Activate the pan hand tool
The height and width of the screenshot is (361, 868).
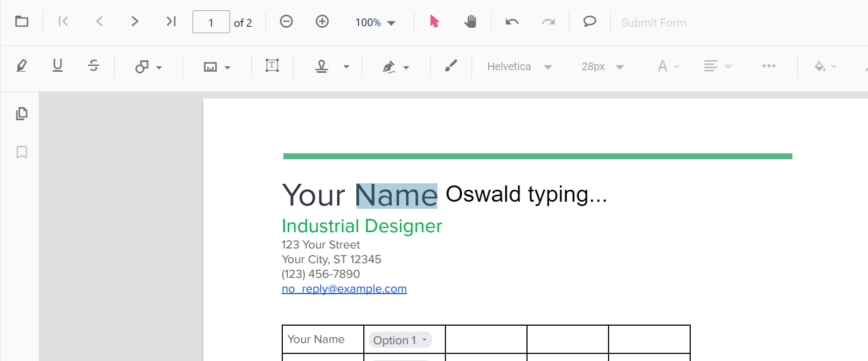pos(470,22)
